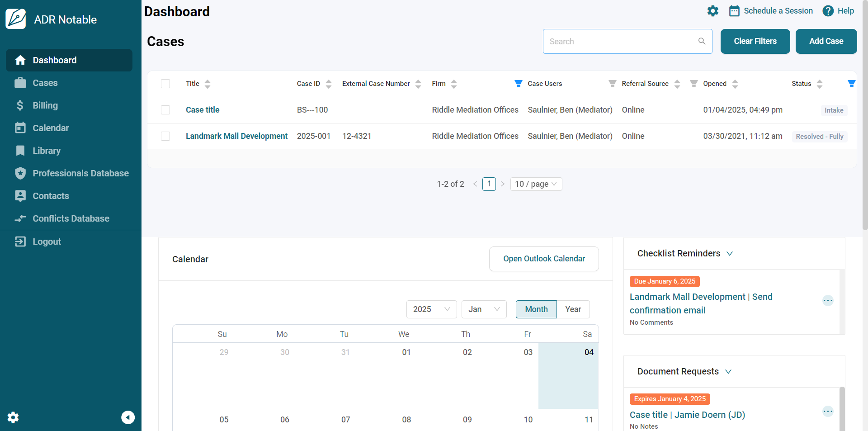This screenshot has height=431, width=868.
Task: Open the Landmark Mall Development case link
Action: point(236,136)
